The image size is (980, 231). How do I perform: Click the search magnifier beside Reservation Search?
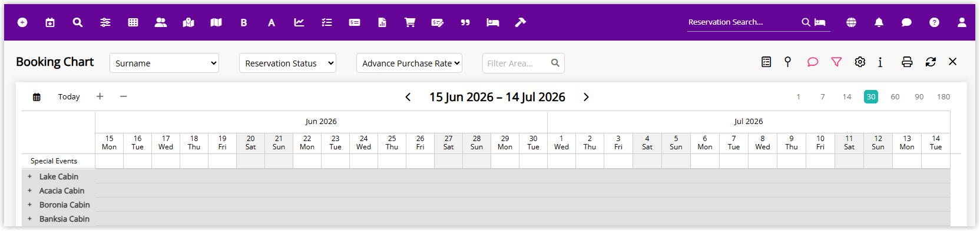coord(806,22)
